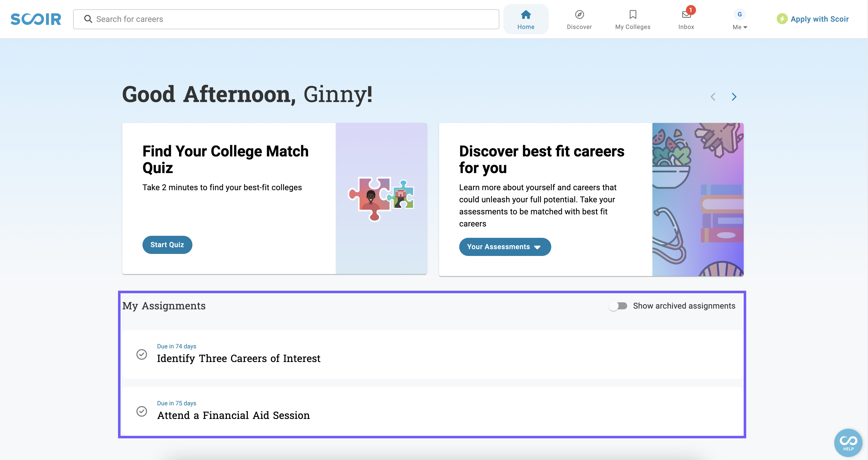Click the Due in 74 days label

click(177, 346)
